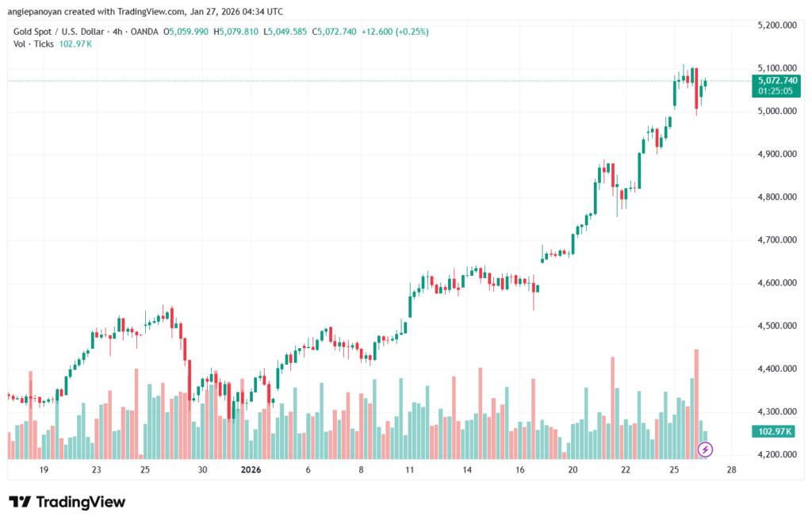This screenshot has width=812, height=524.
Task: Select the 28 date label on time axis
Action: [x=731, y=470]
